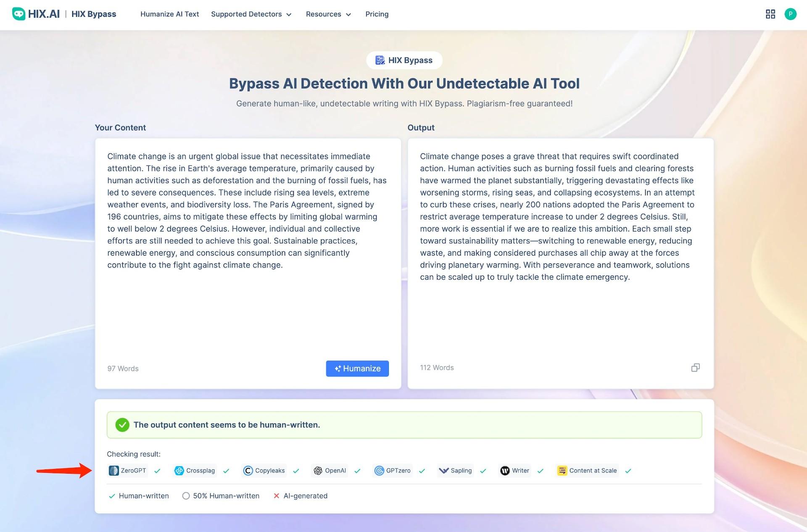Expand the Supported Detectors dropdown

pos(251,14)
